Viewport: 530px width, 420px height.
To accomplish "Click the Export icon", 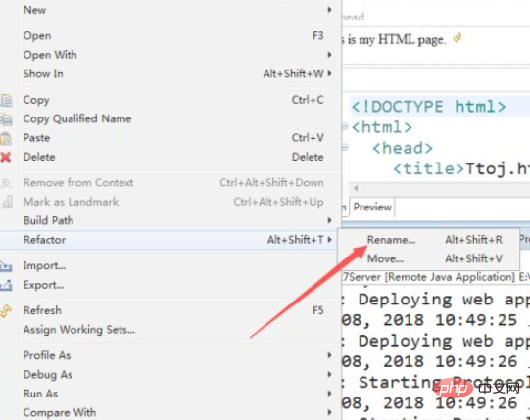I will click(6, 285).
